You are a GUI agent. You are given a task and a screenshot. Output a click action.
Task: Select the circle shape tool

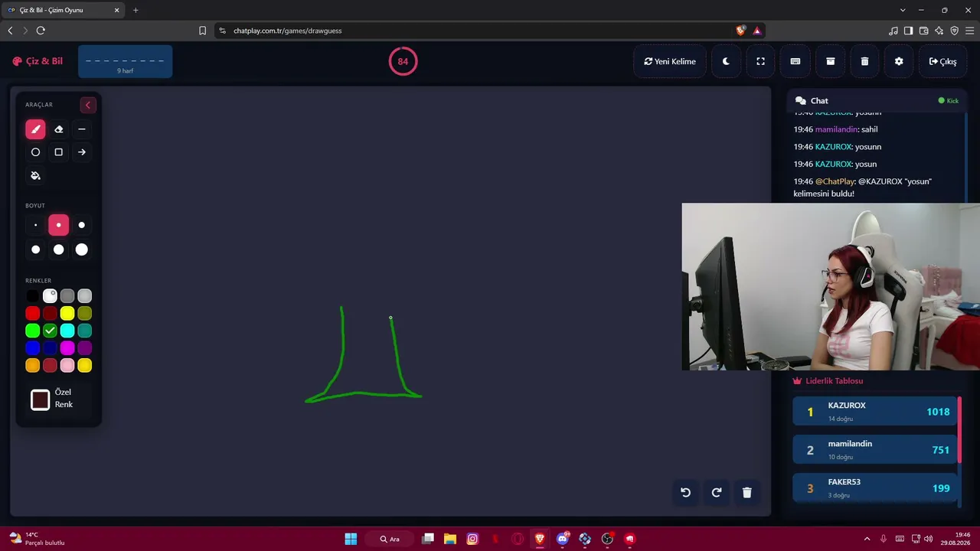pos(35,152)
